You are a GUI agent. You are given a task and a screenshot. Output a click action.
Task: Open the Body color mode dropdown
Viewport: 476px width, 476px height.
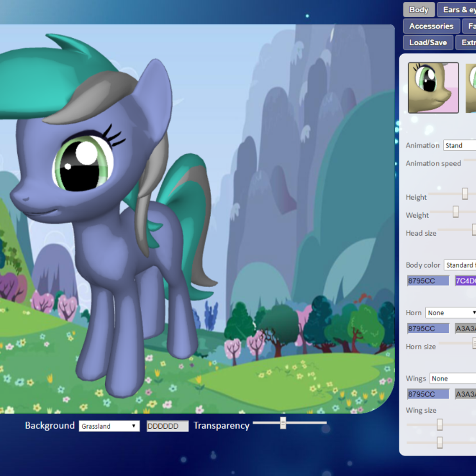pyautogui.click(x=461, y=265)
